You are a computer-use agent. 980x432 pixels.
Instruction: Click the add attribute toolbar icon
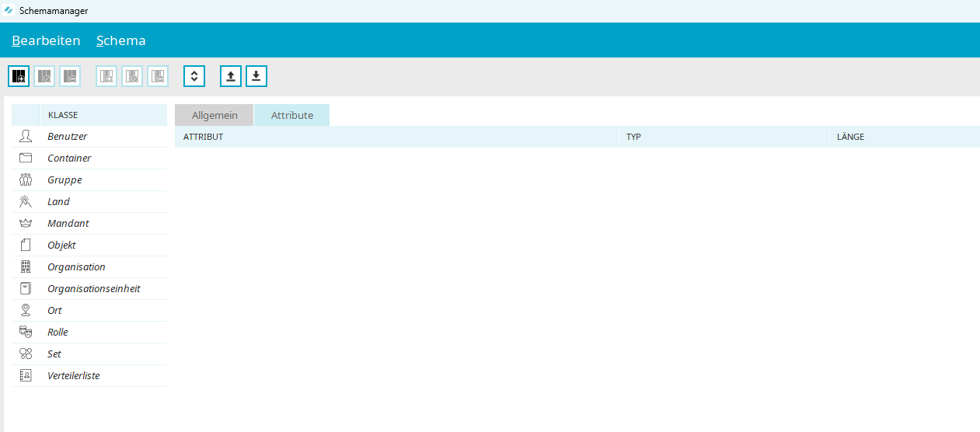coord(106,76)
